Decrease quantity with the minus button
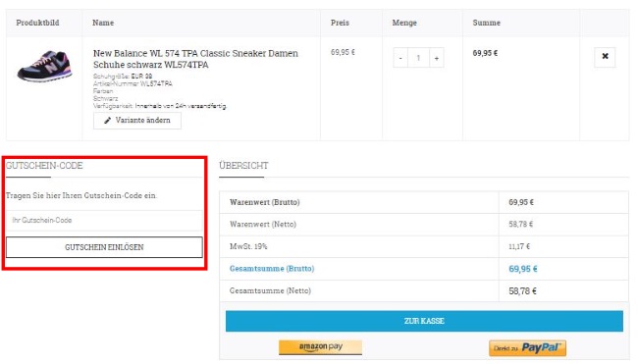Screen dimensions: 638x364 [400, 58]
